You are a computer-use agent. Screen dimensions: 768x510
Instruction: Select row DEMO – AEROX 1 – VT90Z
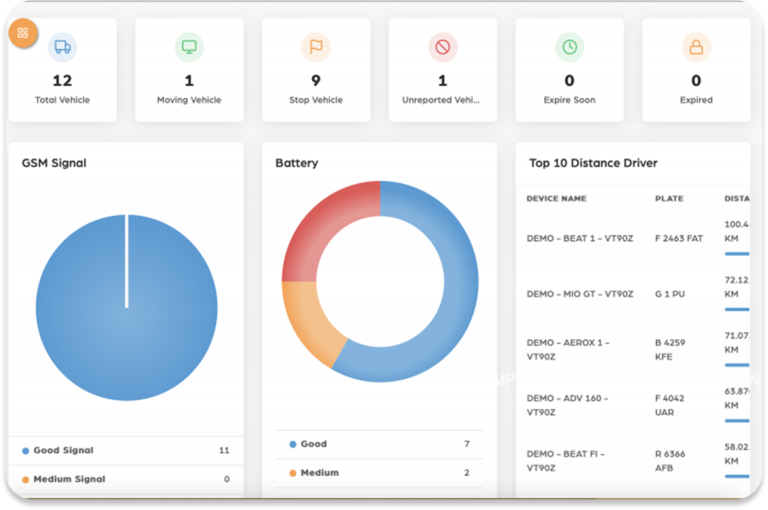(633, 350)
